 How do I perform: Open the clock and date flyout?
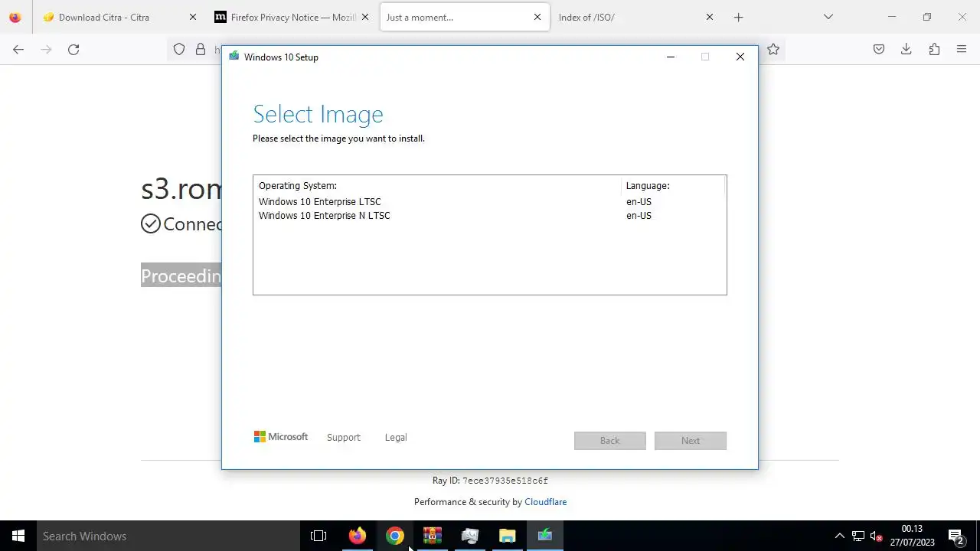pos(912,536)
